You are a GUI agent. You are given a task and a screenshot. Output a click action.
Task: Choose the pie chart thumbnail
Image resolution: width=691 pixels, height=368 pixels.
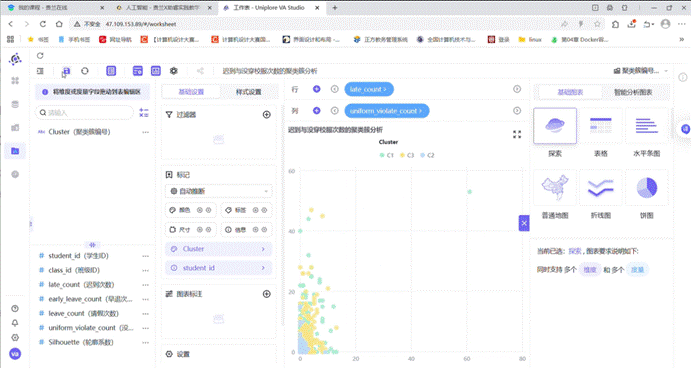point(646,188)
